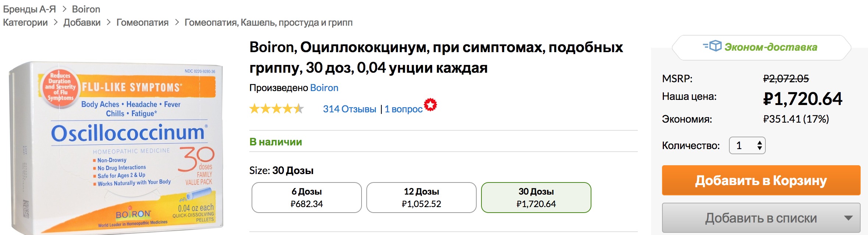This screenshot has width=868, height=235.
Task: Select the 12 Дозы size option
Action: pyautogui.click(x=421, y=198)
